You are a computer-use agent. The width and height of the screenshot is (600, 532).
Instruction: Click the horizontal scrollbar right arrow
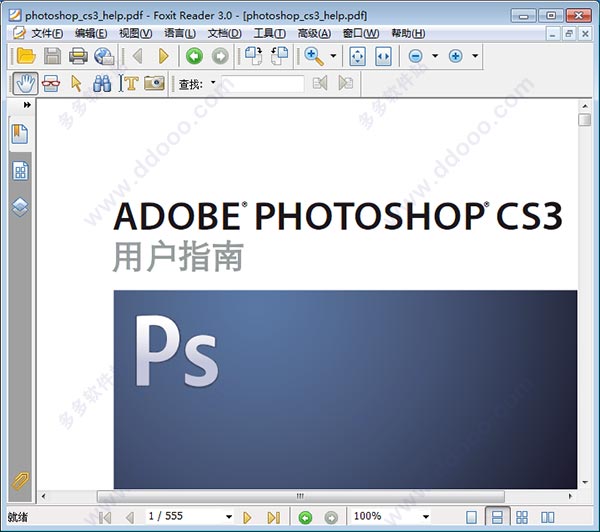570,496
